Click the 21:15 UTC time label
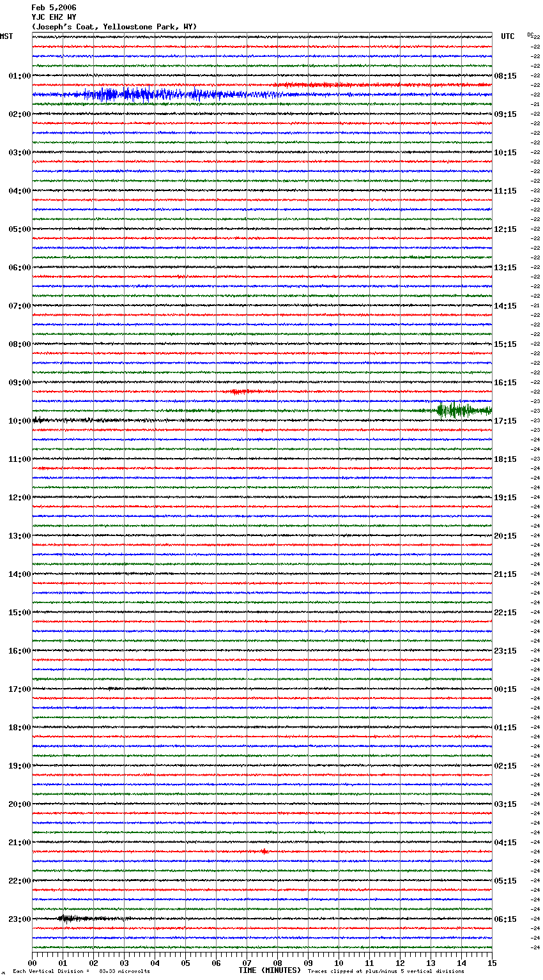 [x=505, y=574]
